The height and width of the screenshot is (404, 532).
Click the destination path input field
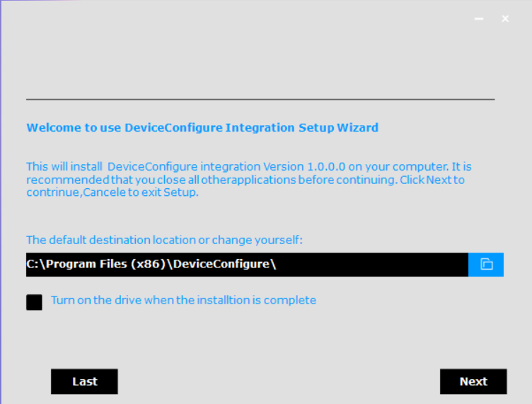pyautogui.click(x=247, y=265)
